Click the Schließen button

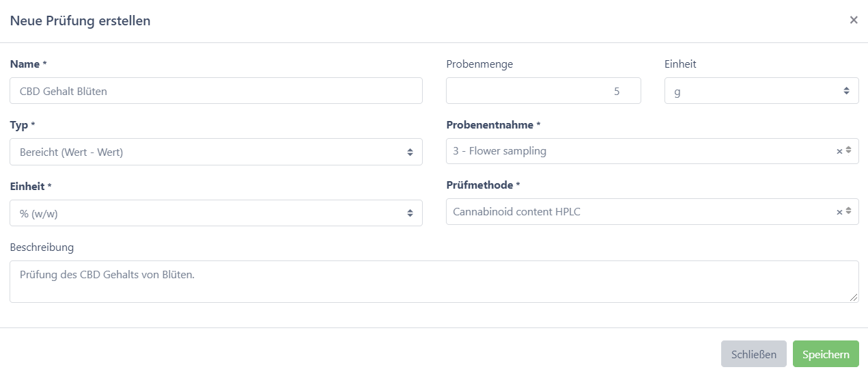tap(754, 354)
